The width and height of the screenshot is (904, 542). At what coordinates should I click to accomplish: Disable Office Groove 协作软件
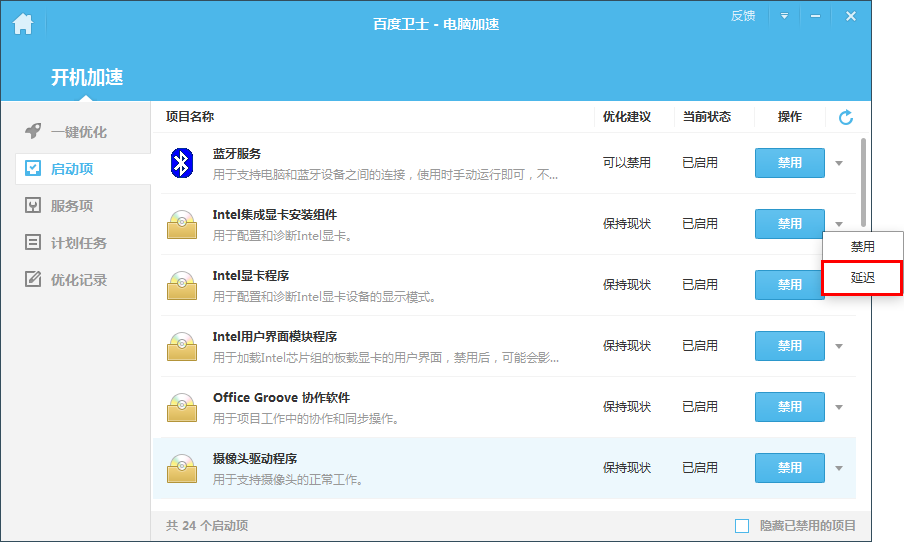point(789,407)
